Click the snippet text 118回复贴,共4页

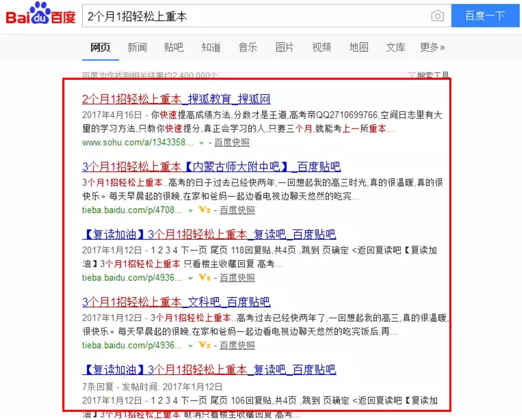point(263,250)
